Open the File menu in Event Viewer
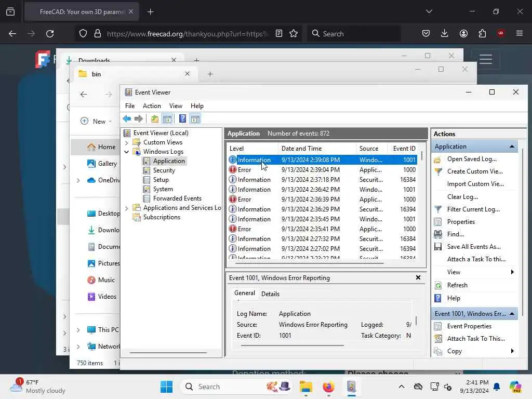 (129, 106)
